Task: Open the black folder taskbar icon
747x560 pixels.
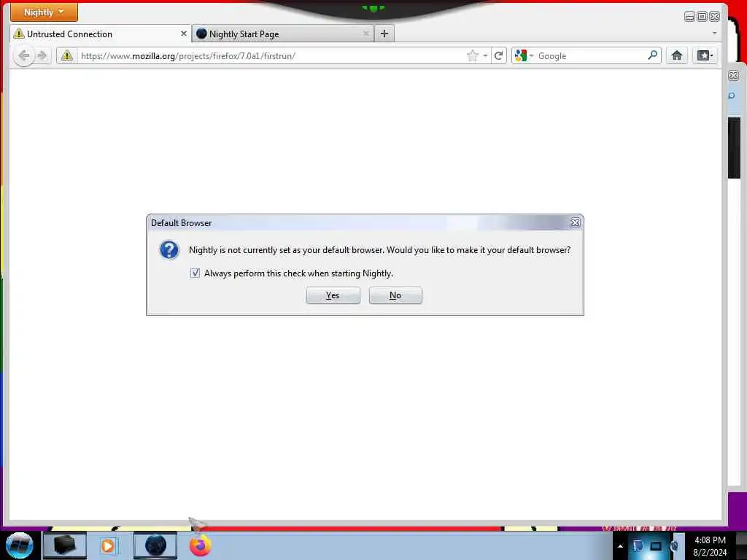Action: point(64,545)
